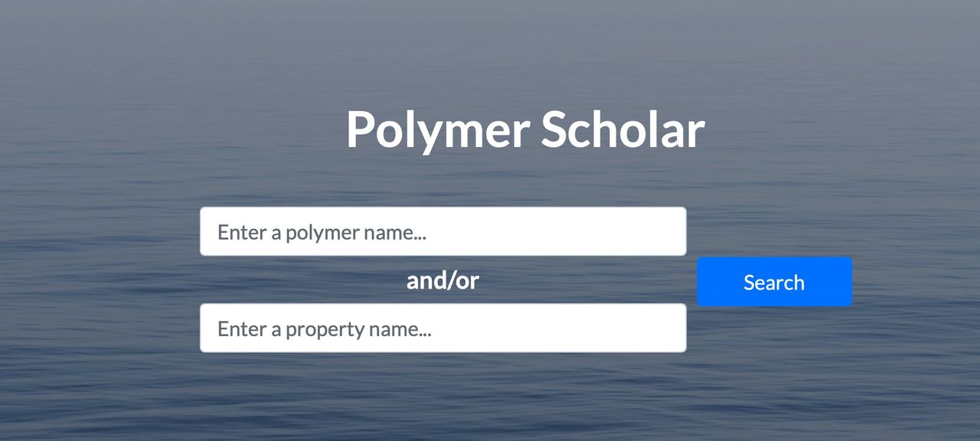Click the and/or label between the fields

443,280
